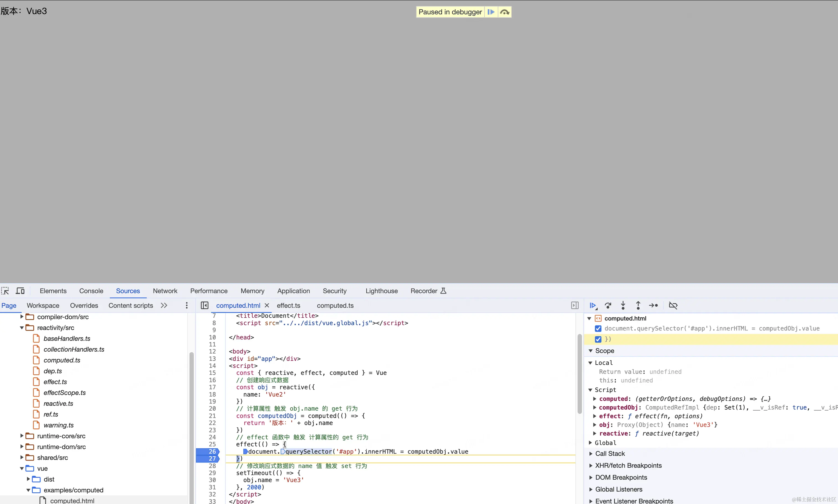Switch to the Elements panel

(53, 291)
